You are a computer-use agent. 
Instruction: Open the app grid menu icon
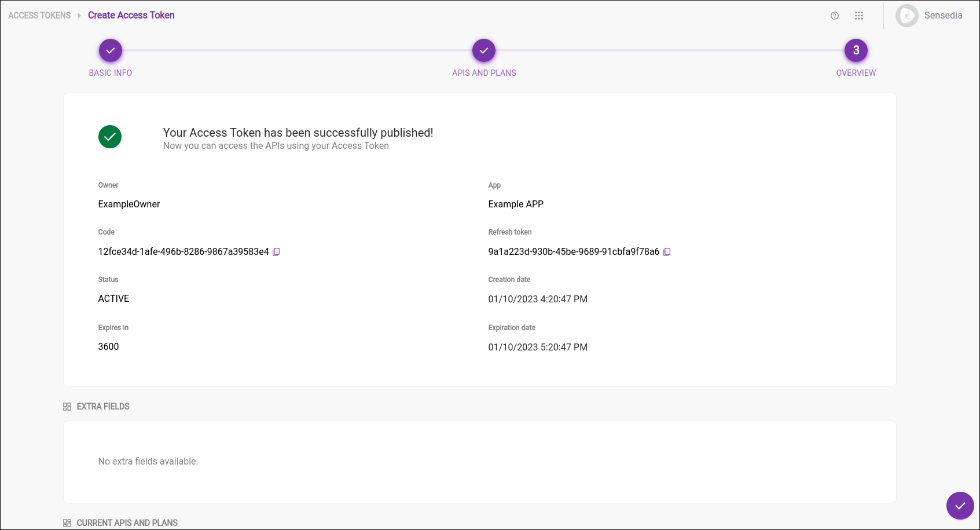click(859, 16)
